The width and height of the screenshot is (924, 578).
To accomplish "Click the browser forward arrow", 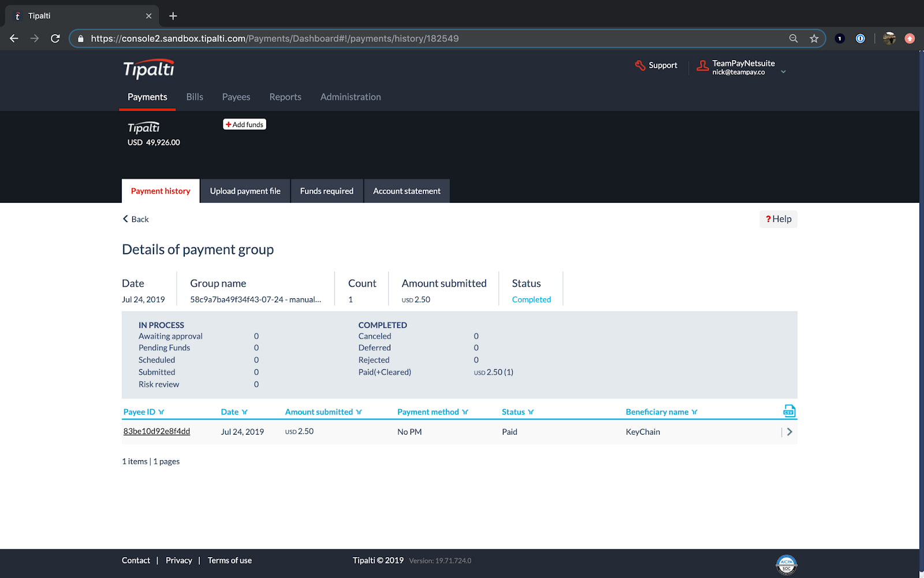I will [35, 39].
